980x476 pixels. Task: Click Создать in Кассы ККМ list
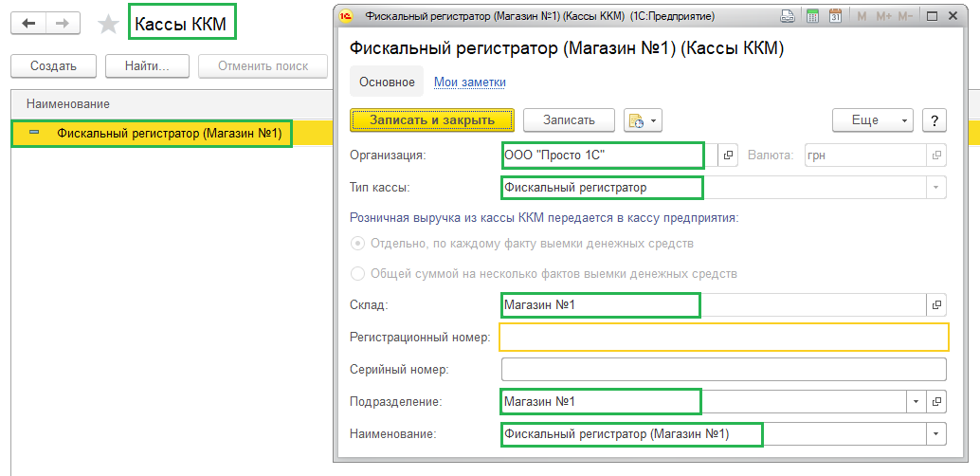[x=53, y=65]
